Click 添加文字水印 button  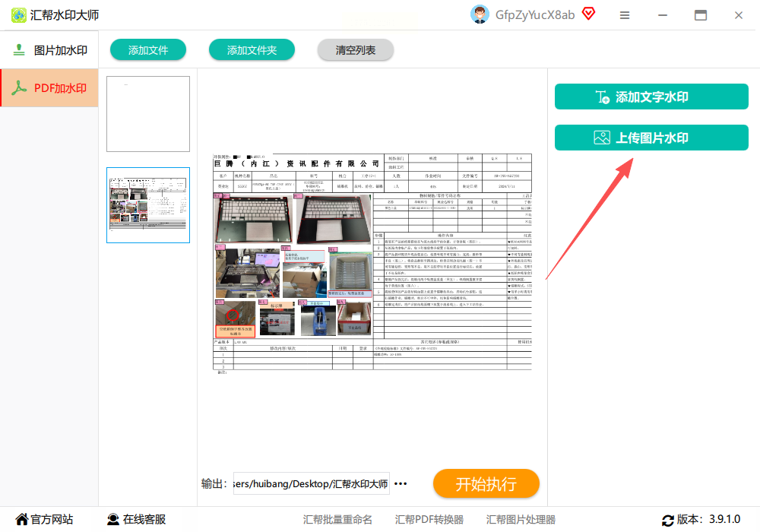point(651,97)
